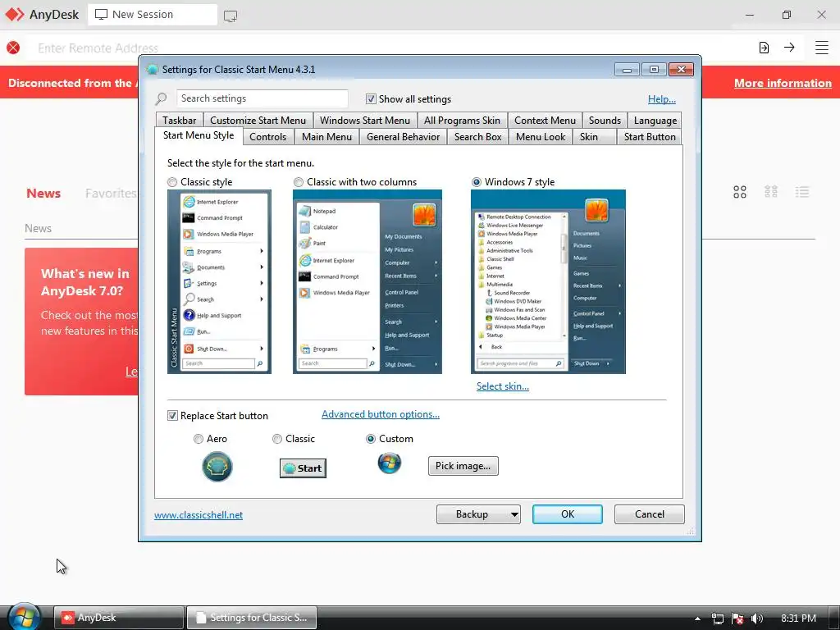The image size is (840, 630).
Task: Open the Taskbar tab
Action: pos(180,121)
